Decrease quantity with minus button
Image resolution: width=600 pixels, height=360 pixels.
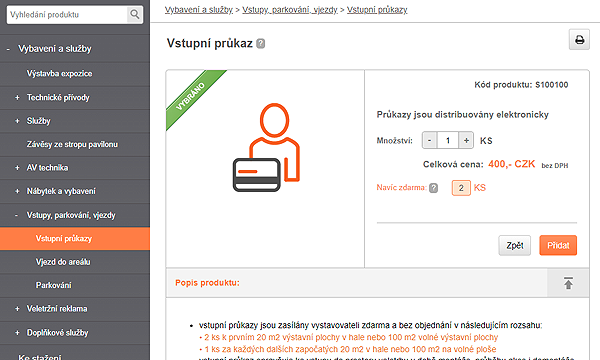pyautogui.click(x=429, y=140)
